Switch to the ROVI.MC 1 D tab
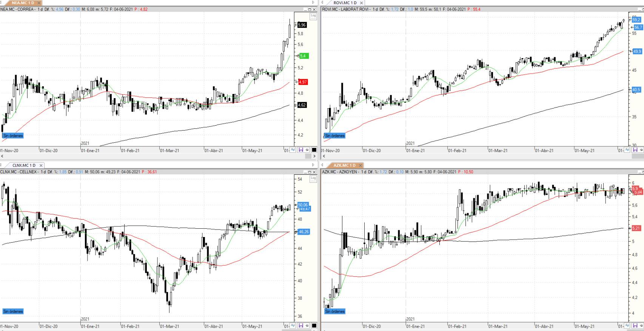This screenshot has height=331, width=644. [x=345, y=3]
